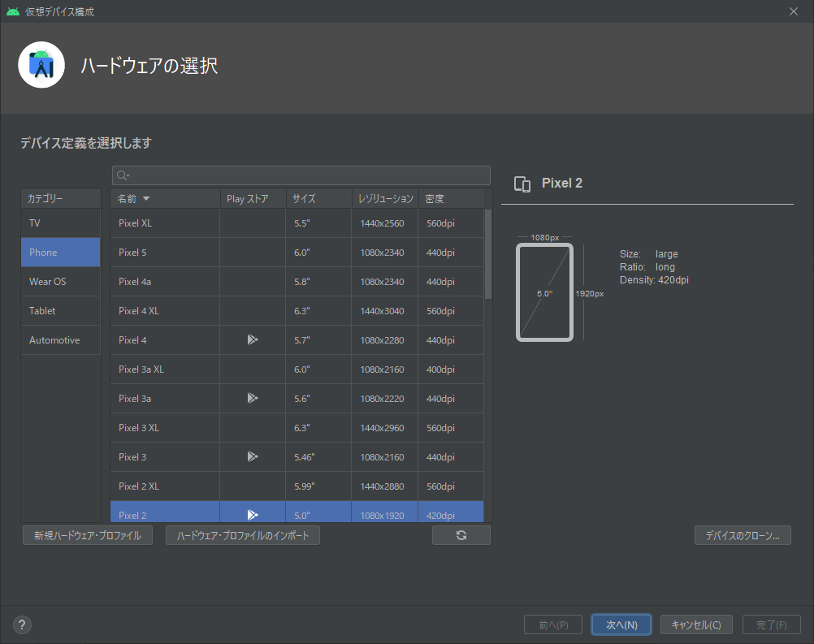Image resolution: width=814 pixels, height=644 pixels.
Task: Click the device table vertical scrollbar
Action: (488, 254)
